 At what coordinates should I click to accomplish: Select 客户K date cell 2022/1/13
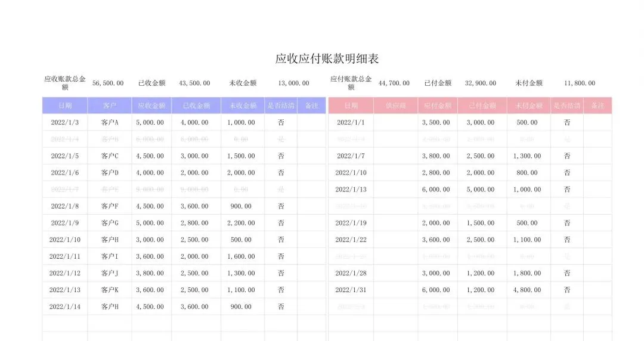pyautogui.click(x=65, y=290)
